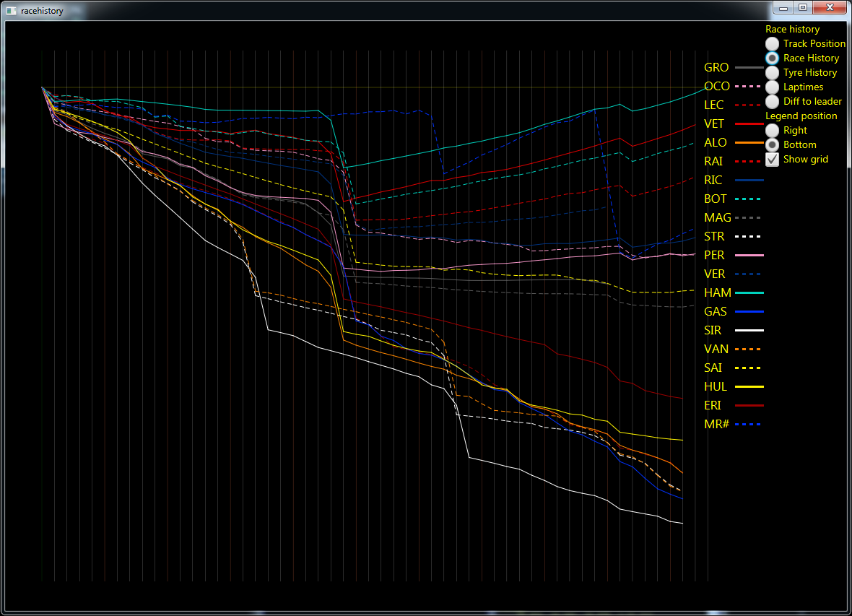Click the HAM teal line marker
The width and height of the screenshot is (852, 616).
tap(749, 292)
